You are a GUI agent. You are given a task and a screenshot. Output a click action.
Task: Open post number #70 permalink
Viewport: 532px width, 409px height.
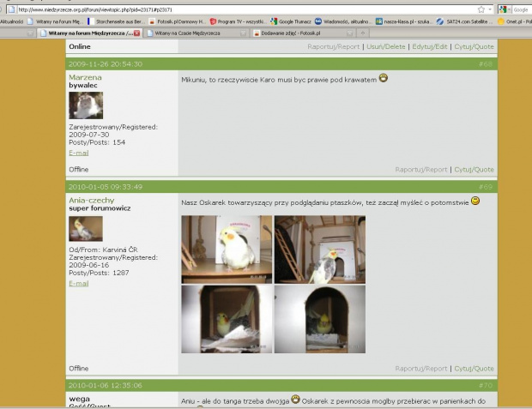486,385
